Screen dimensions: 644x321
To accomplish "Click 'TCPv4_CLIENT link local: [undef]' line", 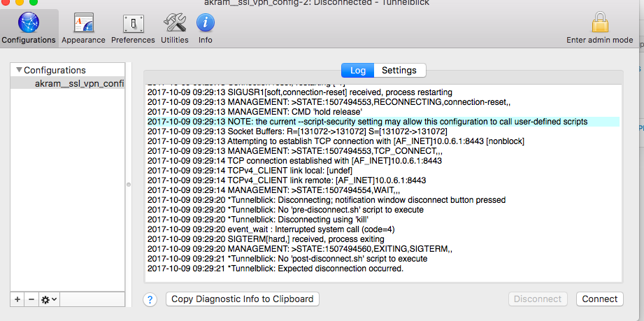I will coord(250,171).
